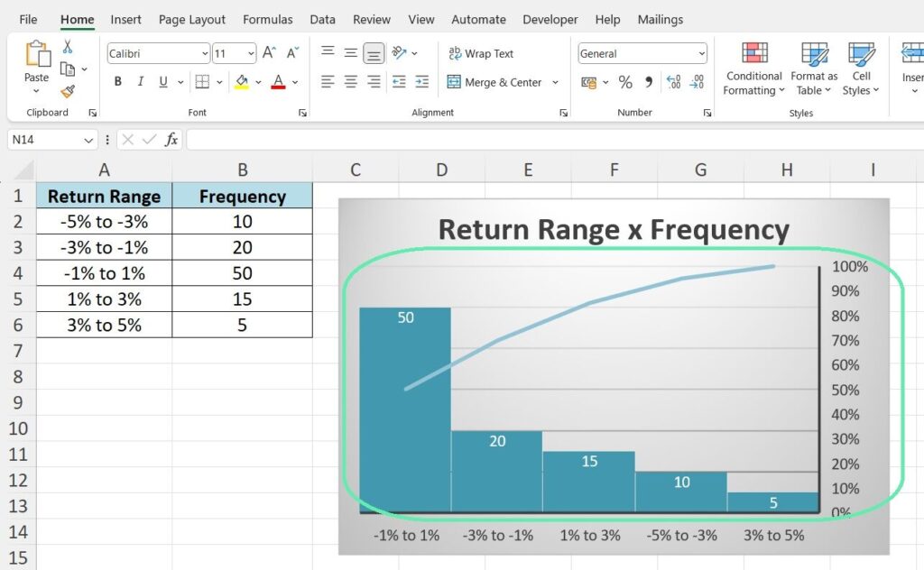924x570 pixels.
Task: Apply the yellow fill color
Action: (x=241, y=82)
